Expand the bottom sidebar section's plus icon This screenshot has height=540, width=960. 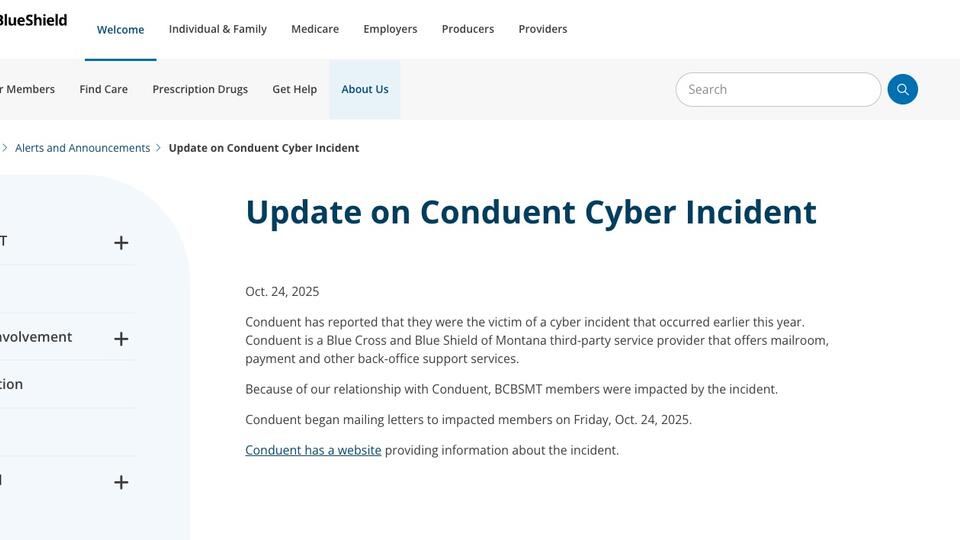tap(121, 482)
